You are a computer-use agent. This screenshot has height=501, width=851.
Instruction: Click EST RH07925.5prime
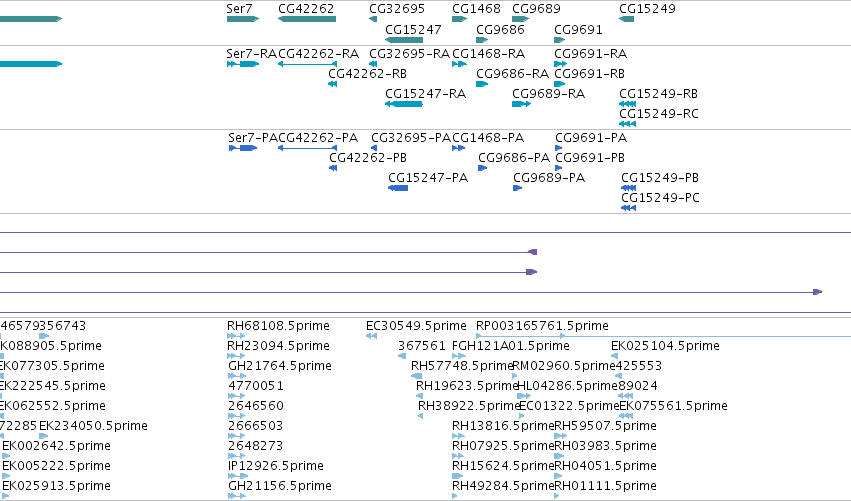(x=503, y=446)
